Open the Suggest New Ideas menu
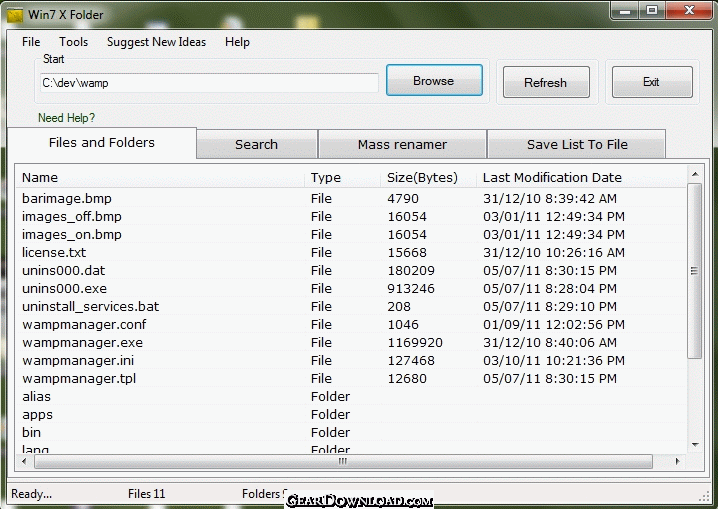 156,42
